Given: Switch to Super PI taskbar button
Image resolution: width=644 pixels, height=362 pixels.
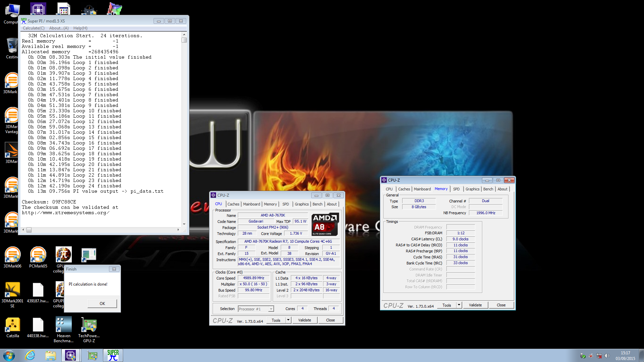Looking at the screenshot, I should pos(113,355).
